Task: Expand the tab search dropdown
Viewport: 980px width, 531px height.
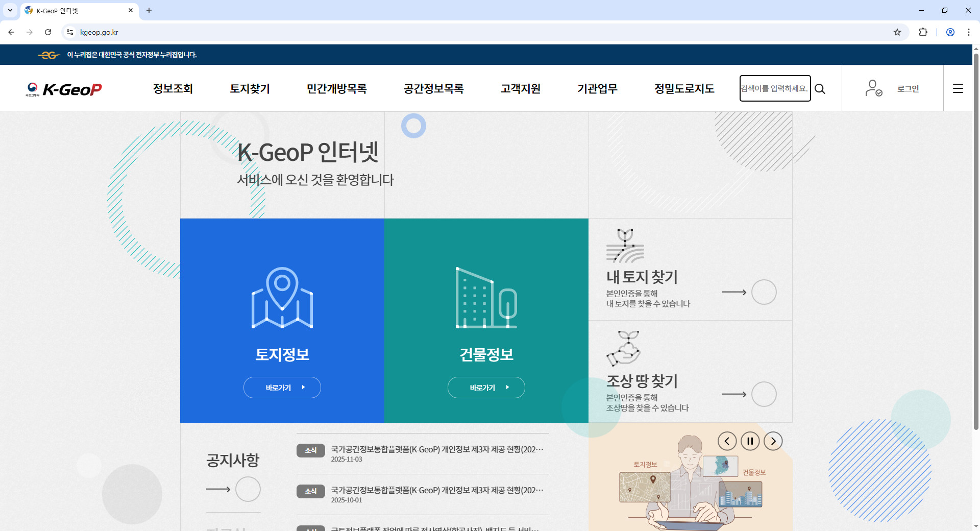Action: pyautogui.click(x=10, y=10)
